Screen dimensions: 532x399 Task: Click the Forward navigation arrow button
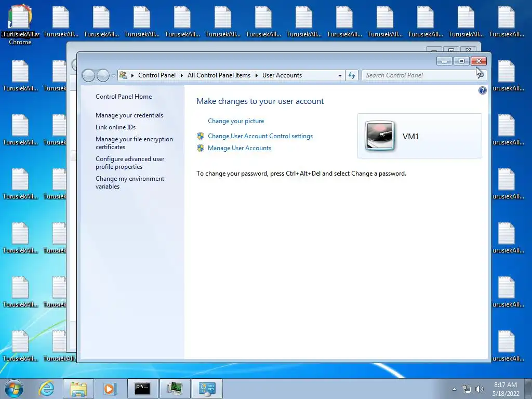[x=103, y=75]
